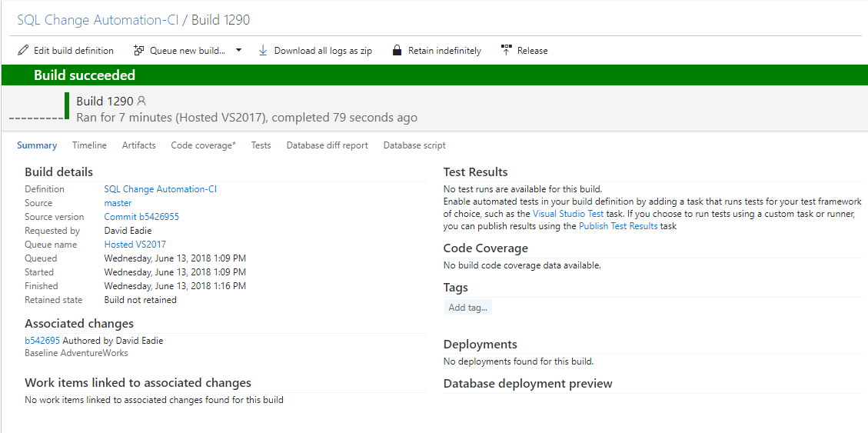This screenshot has height=433, width=868.
Task: Switch to the Timeline tab
Action: [x=89, y=145]
